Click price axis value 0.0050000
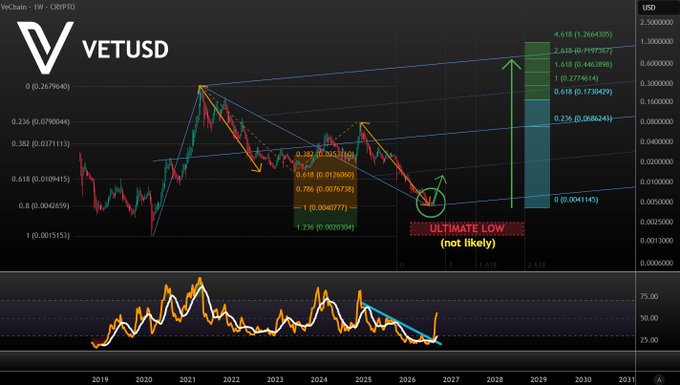Viewport: 680px width, 385px height. pos(657,202)
